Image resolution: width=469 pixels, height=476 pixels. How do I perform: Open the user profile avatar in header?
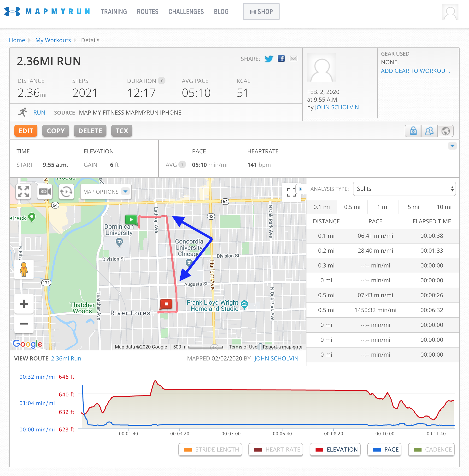[x=450, y=12]
